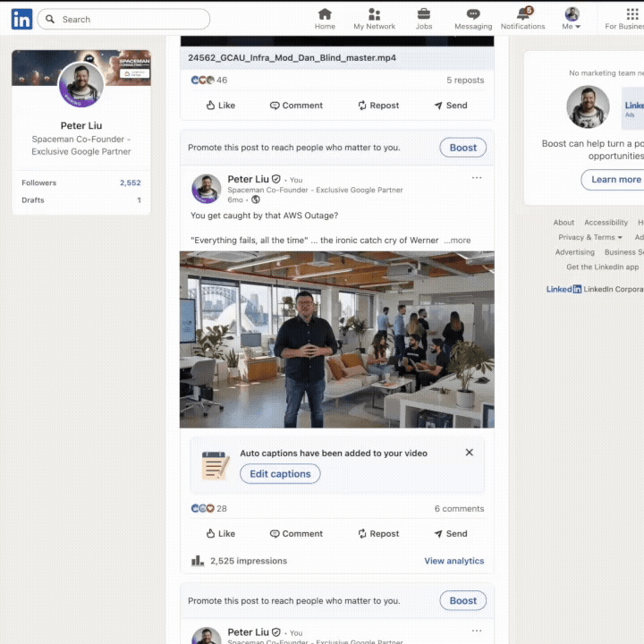Open reactions count 28 on AWS post
The image size is (644, 644).
tap(209, 508)
